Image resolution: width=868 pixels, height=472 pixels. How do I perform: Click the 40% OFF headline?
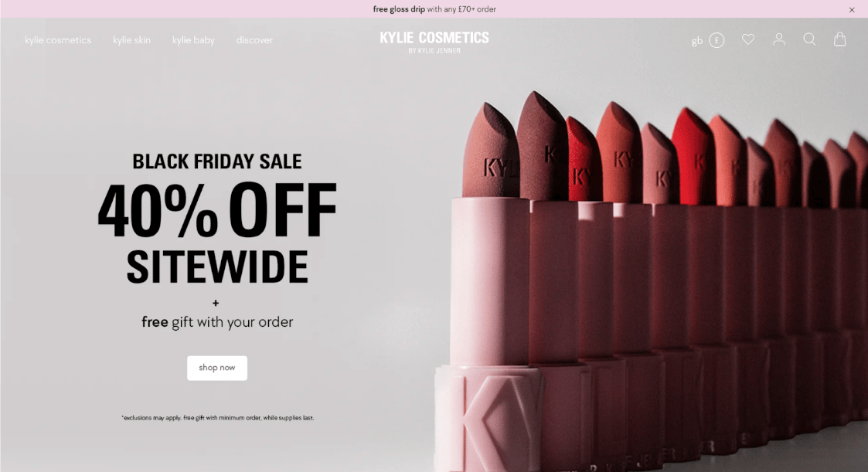coord(217,211)
